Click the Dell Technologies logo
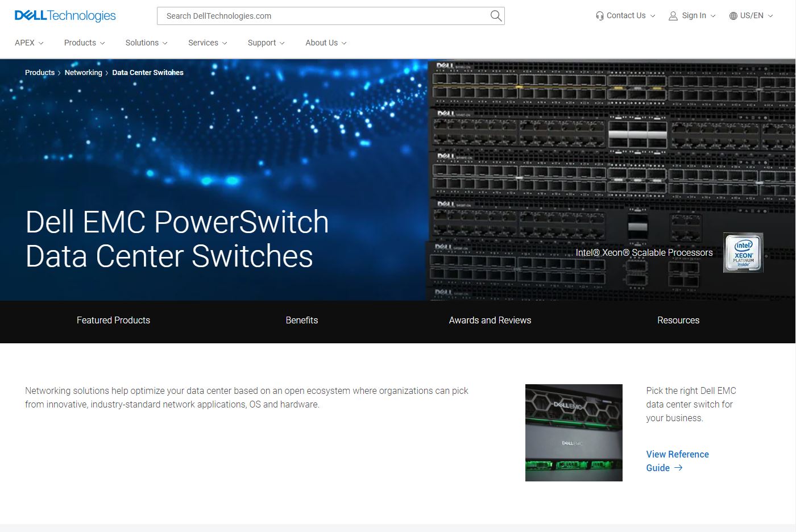This screenshot has width=796, height=532. point(65,16)
